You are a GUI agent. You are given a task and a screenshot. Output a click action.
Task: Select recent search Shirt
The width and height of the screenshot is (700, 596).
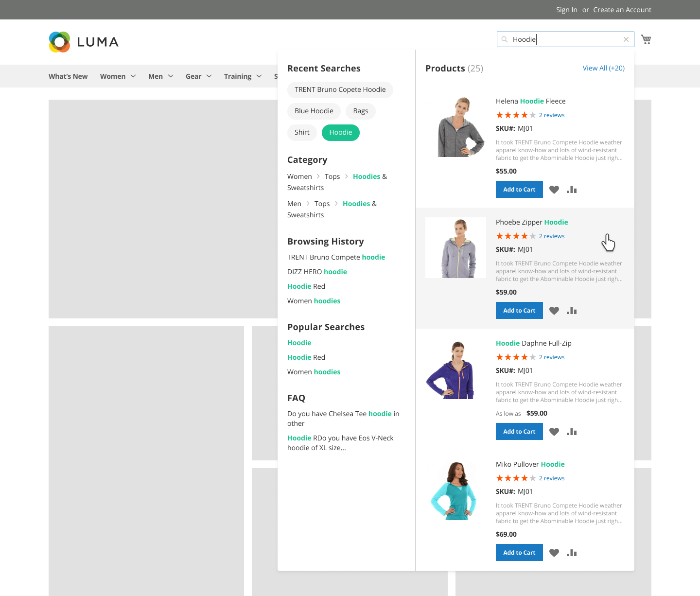click(302, 132)
